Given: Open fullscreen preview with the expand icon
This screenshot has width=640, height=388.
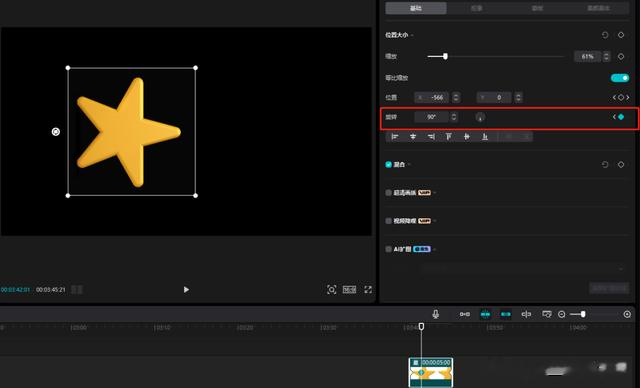Looking at the screenshot, I should click(x=368, y=290).
